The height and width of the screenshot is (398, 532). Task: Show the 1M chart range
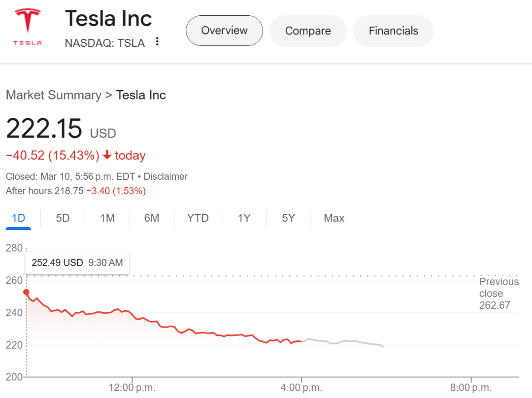[107, 218]
